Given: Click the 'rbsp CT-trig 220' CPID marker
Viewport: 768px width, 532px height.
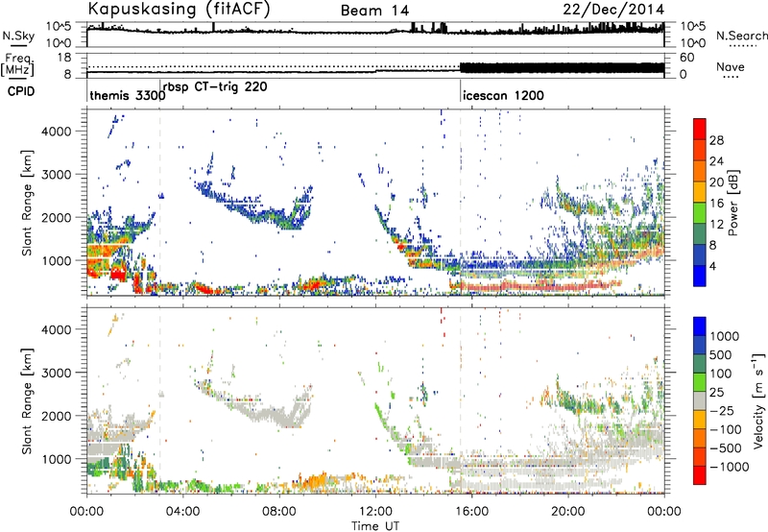Looking at the screenshot, I should (x=215, y=87).
